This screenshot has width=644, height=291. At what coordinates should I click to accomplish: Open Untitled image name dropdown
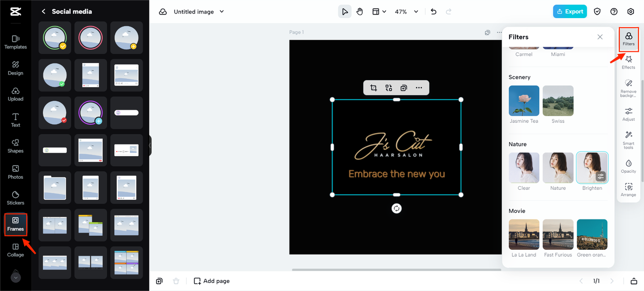click(x=222, y=12)
